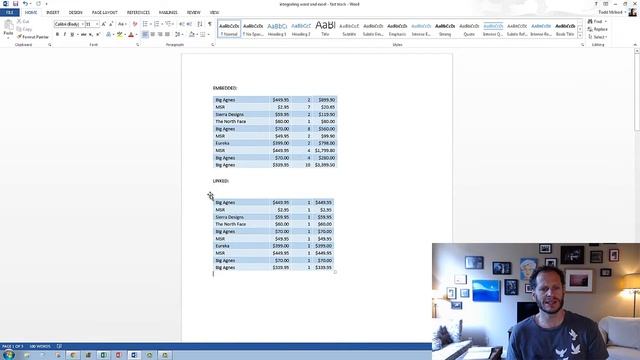Switch to the DESIGN tab
Screen dimensions: 640x360
(x=76, y=13)
